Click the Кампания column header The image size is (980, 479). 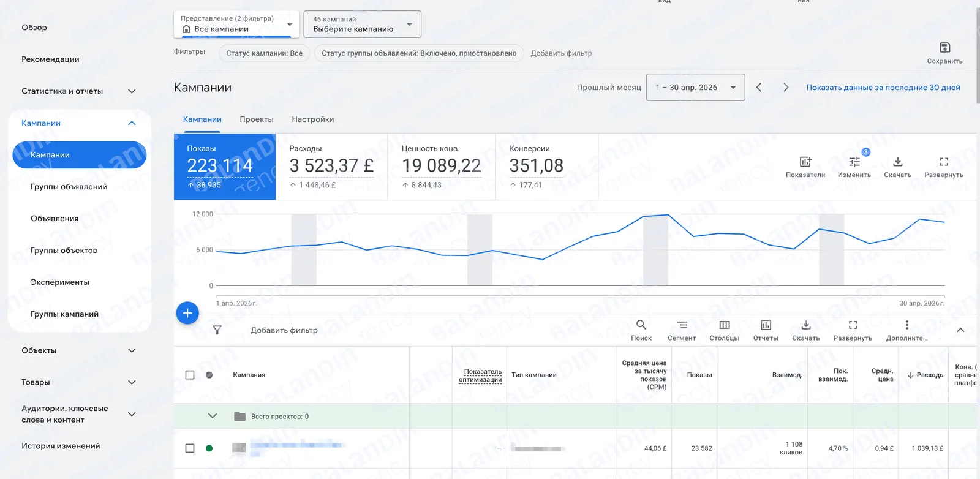(x=249, y=375)
